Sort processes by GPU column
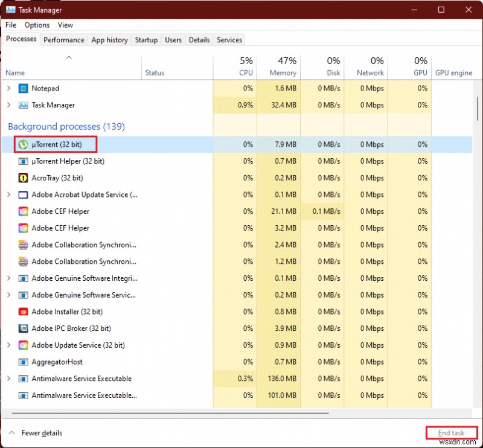This screenshot has width=483, height=448. (x=410, y=67)
